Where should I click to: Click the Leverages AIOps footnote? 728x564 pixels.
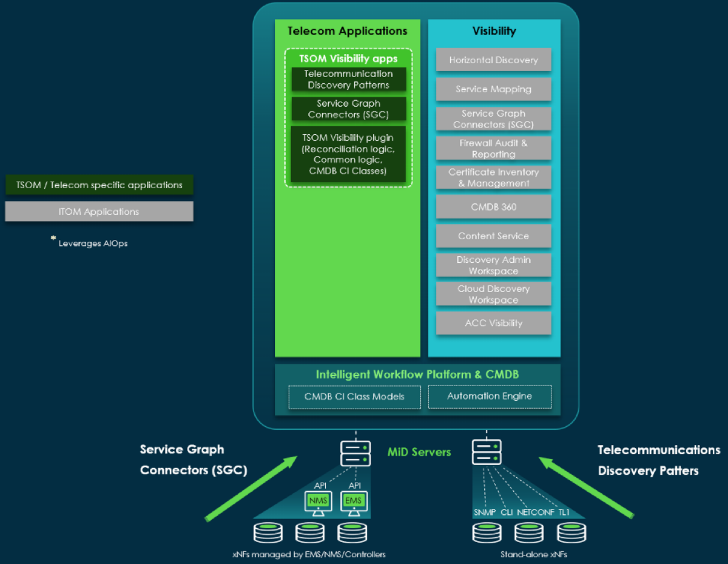point(90,242)
